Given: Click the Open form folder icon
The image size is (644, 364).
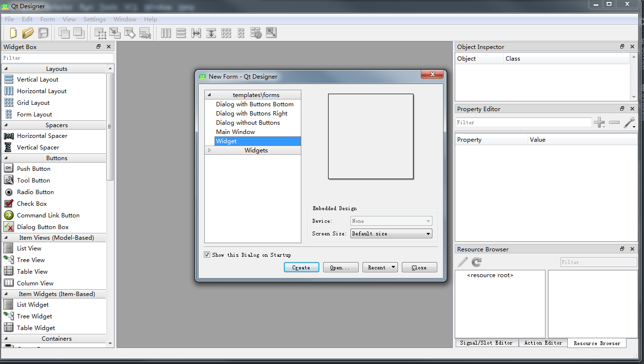Looking at the screenshot, I should coord(28,33).
